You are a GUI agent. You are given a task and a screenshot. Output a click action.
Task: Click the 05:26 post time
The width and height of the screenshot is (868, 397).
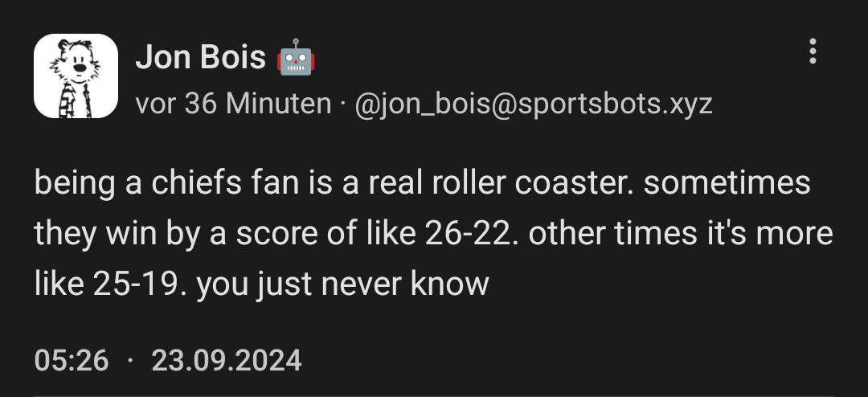click(72, 359)
